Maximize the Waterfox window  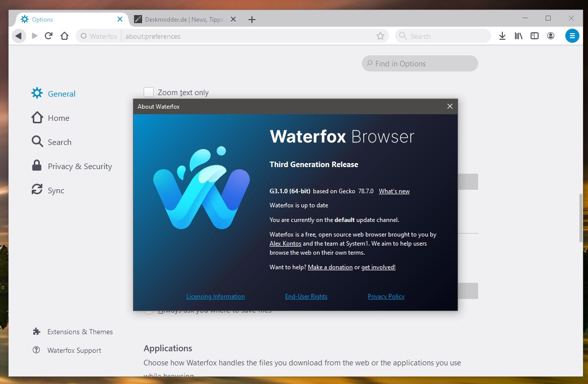tap(548, 18)
